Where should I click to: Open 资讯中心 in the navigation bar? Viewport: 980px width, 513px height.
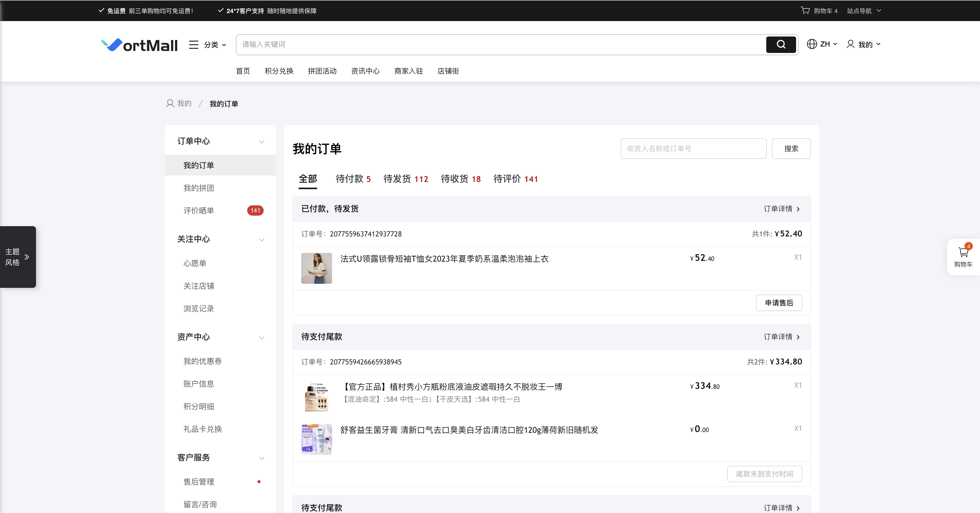(x=365, y=71)
